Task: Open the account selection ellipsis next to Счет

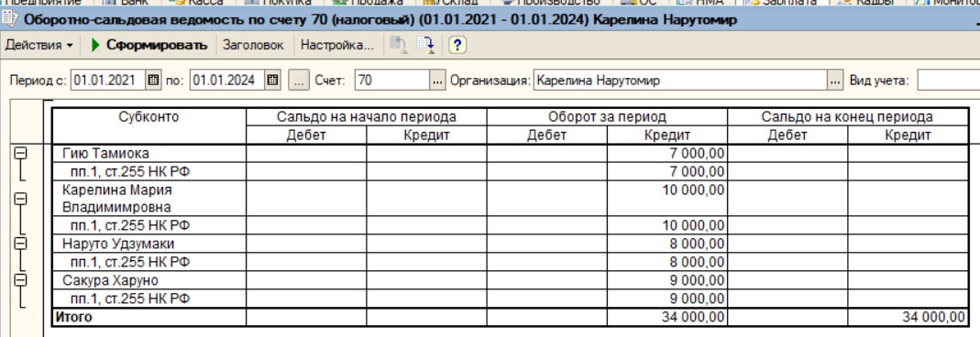Action: [437, 80]
